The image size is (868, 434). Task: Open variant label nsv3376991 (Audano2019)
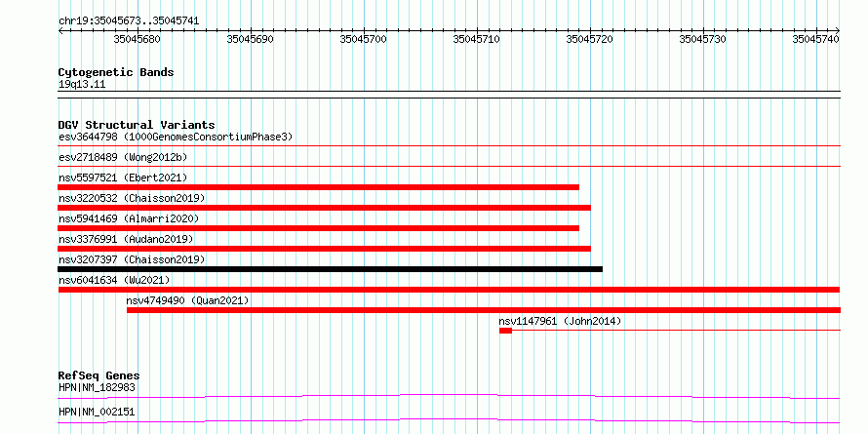[x=126, y=239]
